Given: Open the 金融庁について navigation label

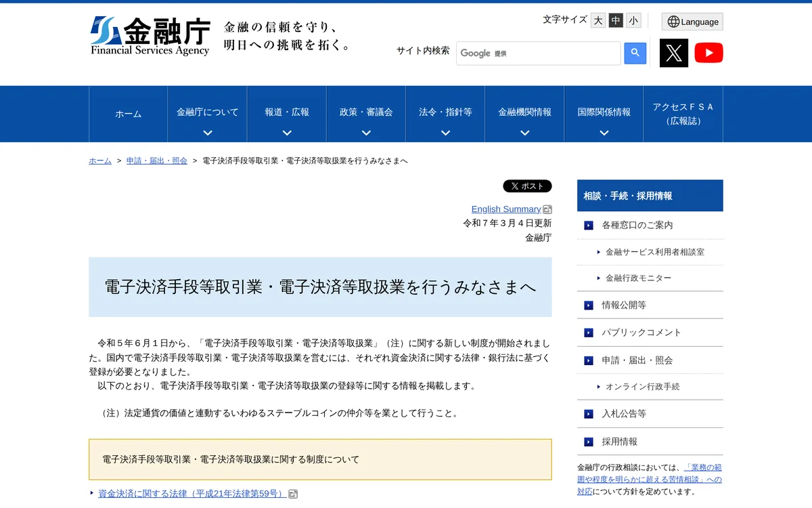Looking at the screenshot, I should (x=208, y=112).
